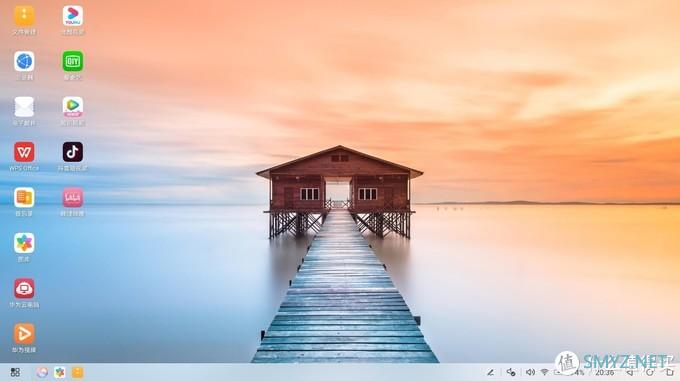Open the Gallery icon pinned in taskbar

(60, 372)
